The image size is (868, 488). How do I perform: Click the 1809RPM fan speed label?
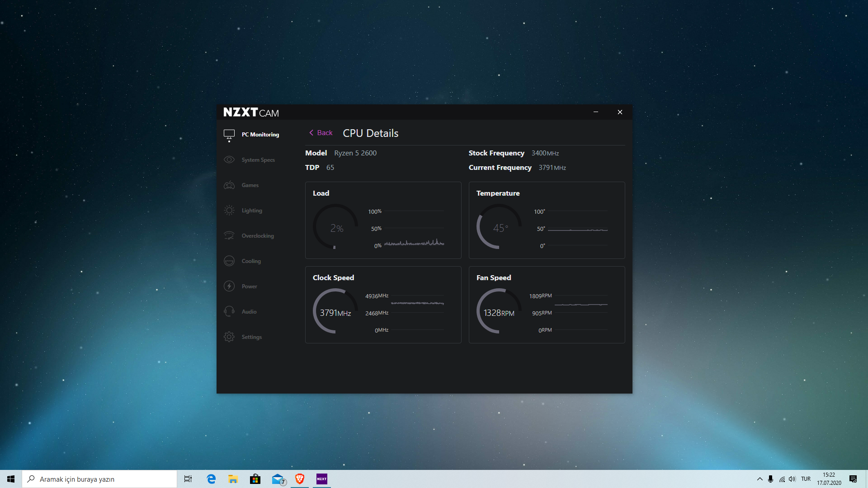click(540, 296)
